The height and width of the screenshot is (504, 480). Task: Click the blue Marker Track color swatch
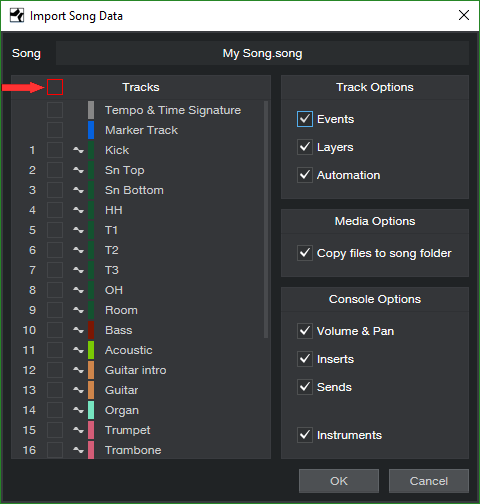pos(91,130)
